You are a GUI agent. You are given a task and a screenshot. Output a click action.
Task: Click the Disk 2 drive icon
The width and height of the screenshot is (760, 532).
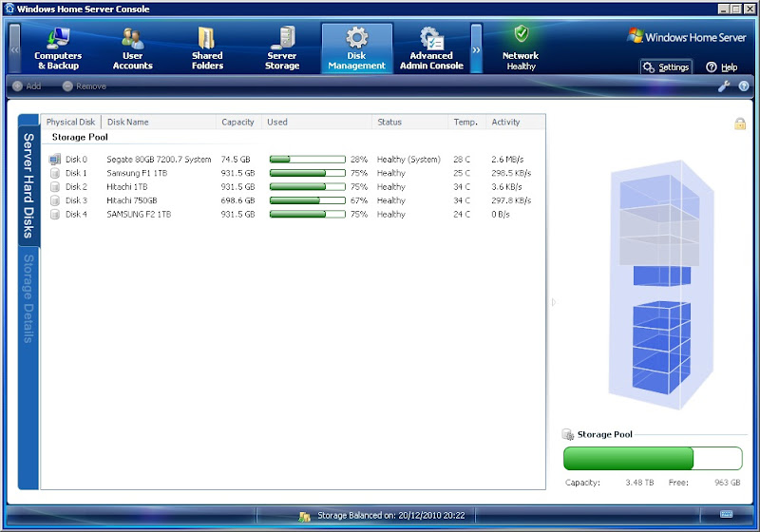coord(55,186)
